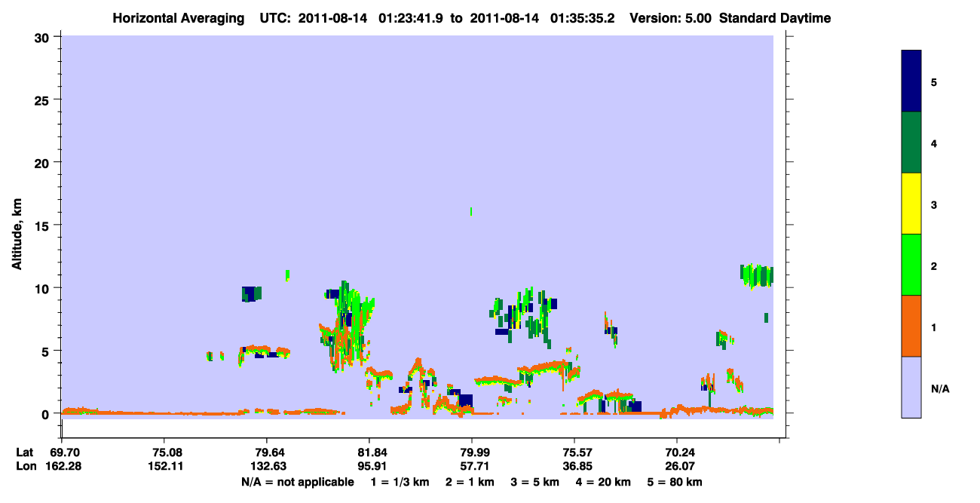Click the orange level 1 swatch
The image size is (980, 503).
pyautogui.click(x=911, y=326)
